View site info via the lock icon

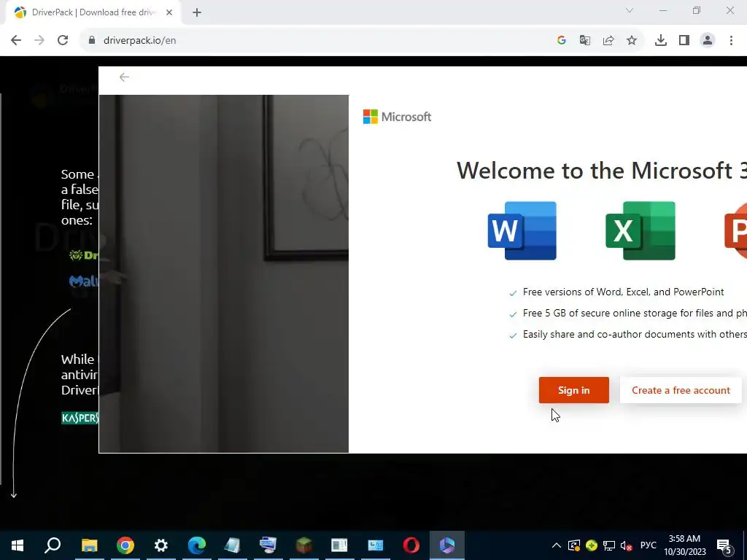coord(92,41)
